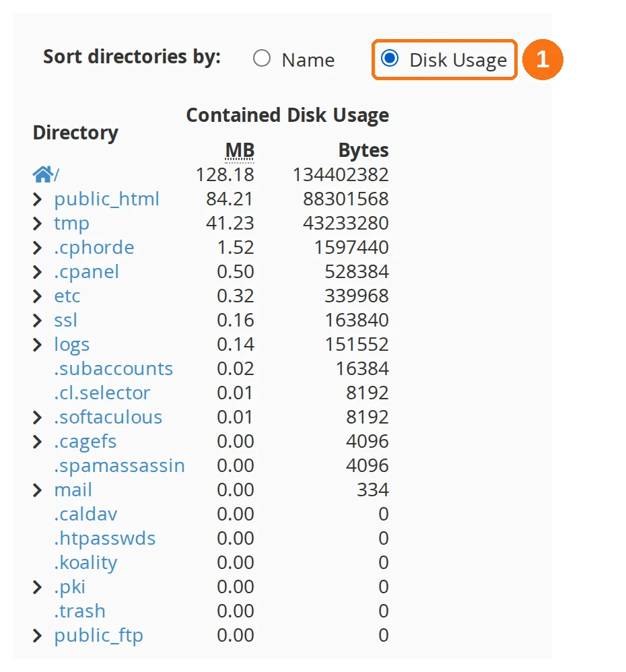Click the 1597440 bytes value

point(351,247)
